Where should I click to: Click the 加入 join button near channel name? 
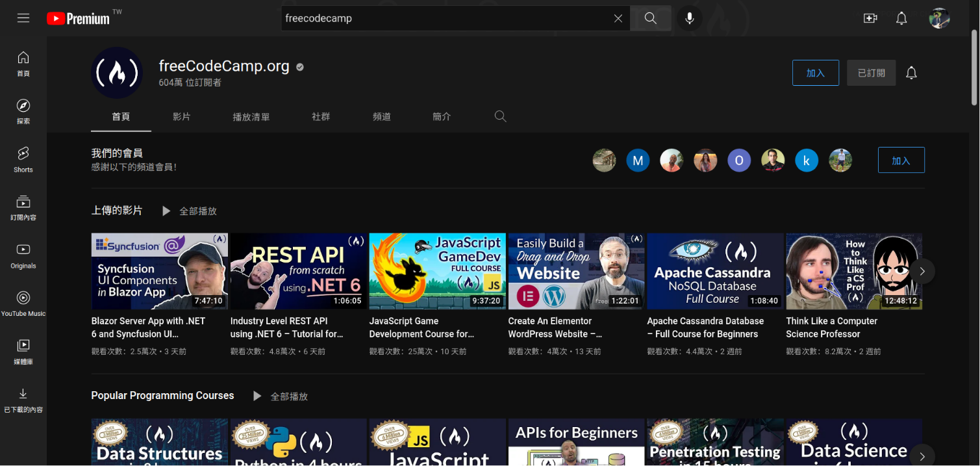pyautogui.click(x=815, y=73)
